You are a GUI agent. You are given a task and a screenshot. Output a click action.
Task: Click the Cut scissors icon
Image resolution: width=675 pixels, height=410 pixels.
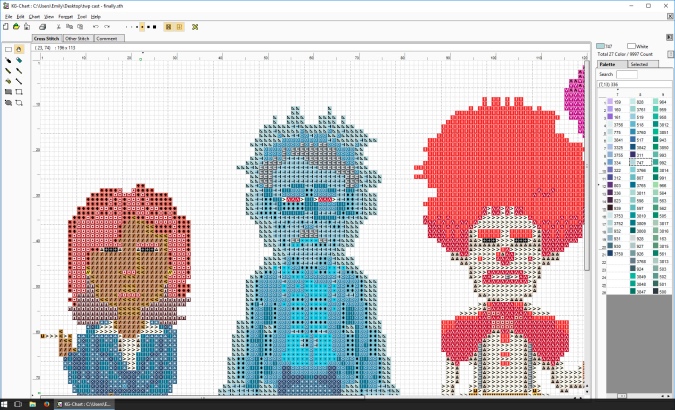point(59,27)
